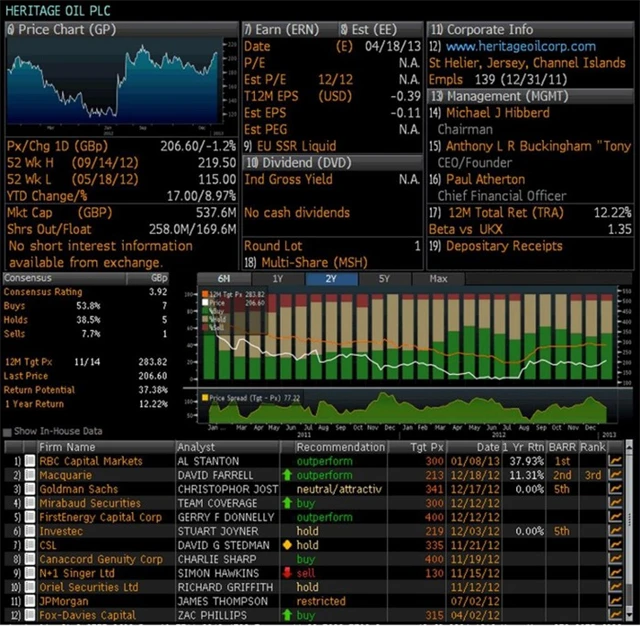Open chart icon for RBC Capital Markets row
640x626 pixels.
click(615, 462)
